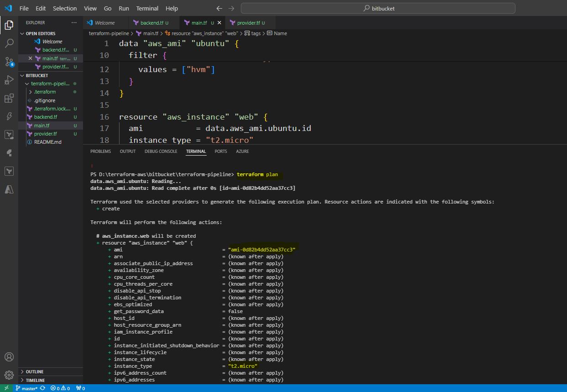The width and height of the screenshot is (567, 392).
Task: Open the Extensions view icon
Action: coord(9,99)
